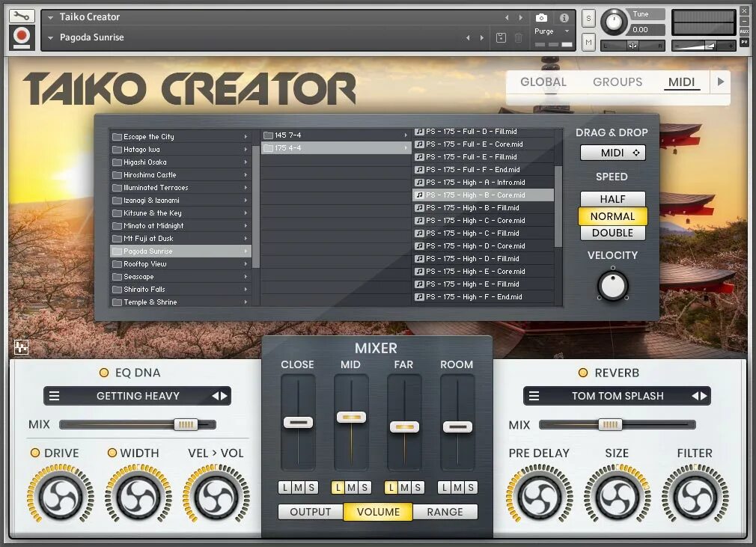Image resolution: width=756 pixels, height=547 pixels.
Task: Click the GETTING HEAVY preset name
Action: coord(138,396)
